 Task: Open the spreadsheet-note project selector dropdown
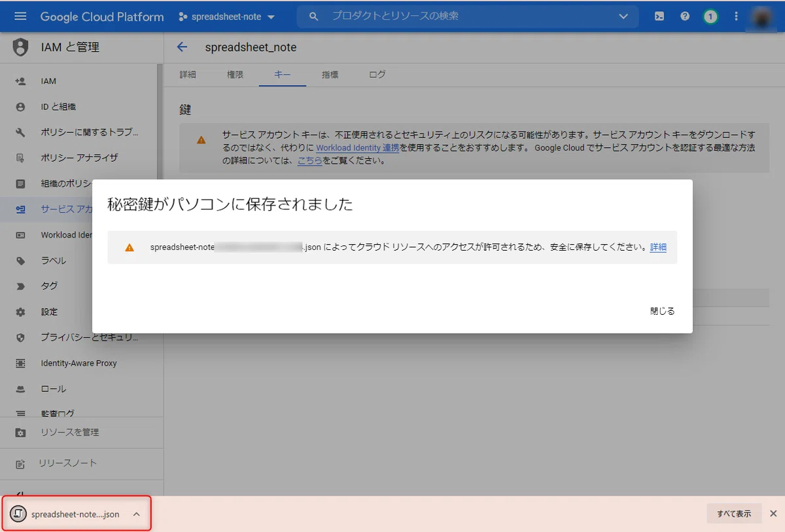pyautogui.click(x=226, y=16)
